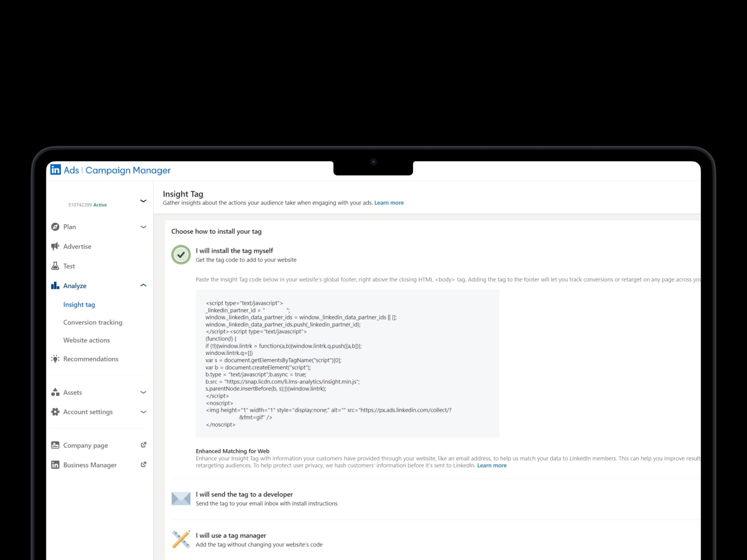Click the Company page icon
The image size is (747, 560).
pyautogui.click(x=55, y=445)
